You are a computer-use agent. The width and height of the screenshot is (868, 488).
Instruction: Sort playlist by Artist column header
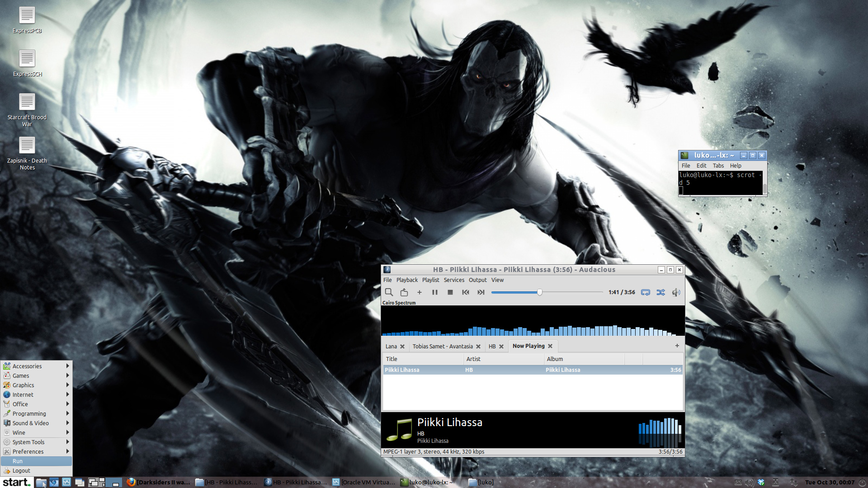[x=504, y=359]
